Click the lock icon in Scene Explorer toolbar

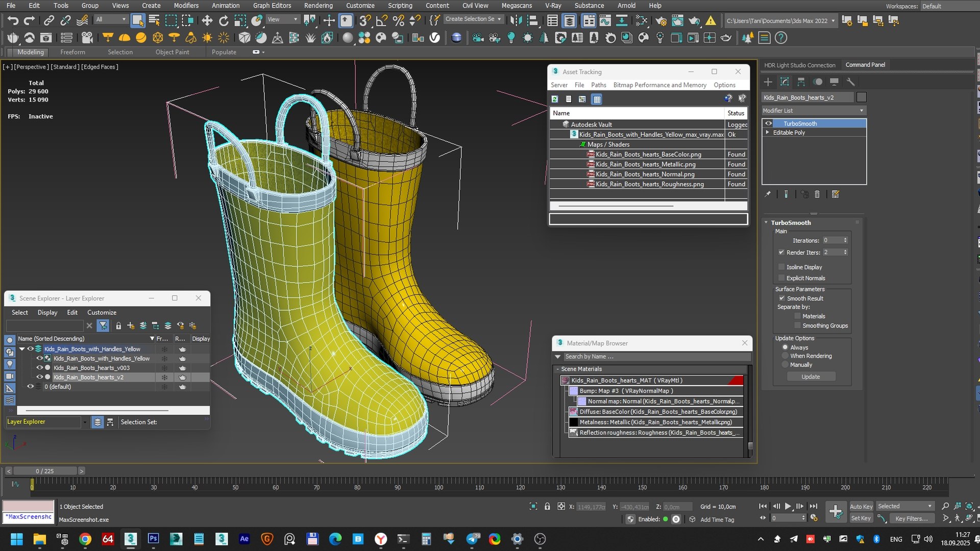[x=118, y=325]
